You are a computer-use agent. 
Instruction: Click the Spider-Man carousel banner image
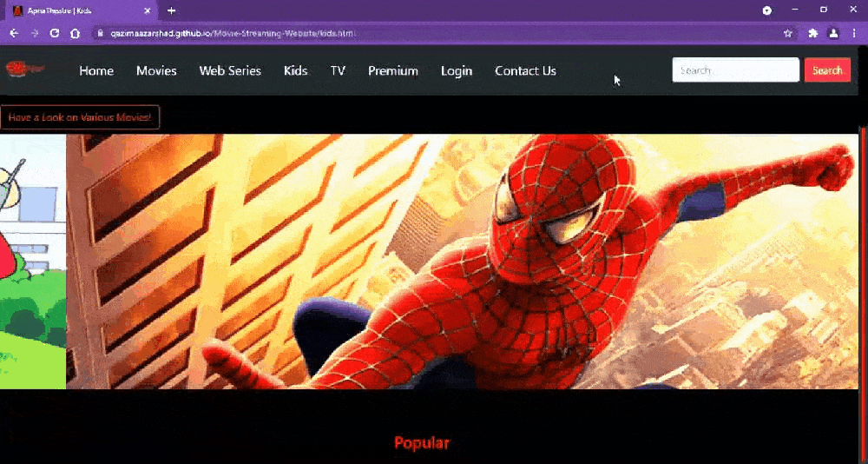coord(463,261)
